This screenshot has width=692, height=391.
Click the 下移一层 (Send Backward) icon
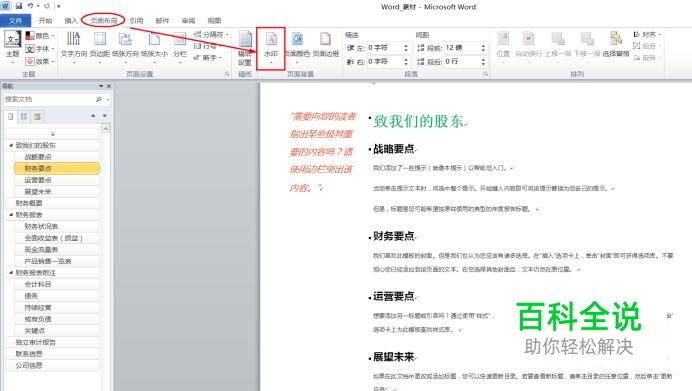(x=587, y=39)
